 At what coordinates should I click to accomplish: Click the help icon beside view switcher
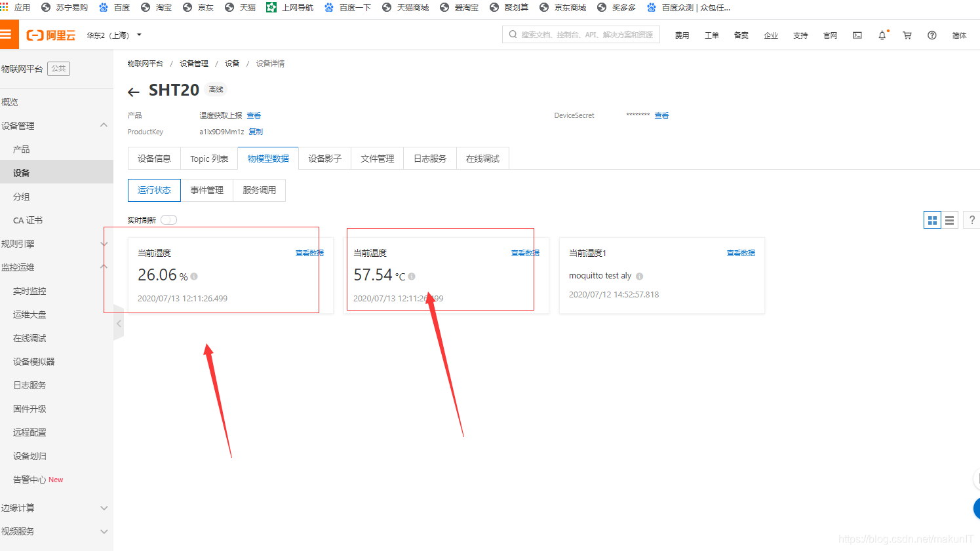point(971,220)
